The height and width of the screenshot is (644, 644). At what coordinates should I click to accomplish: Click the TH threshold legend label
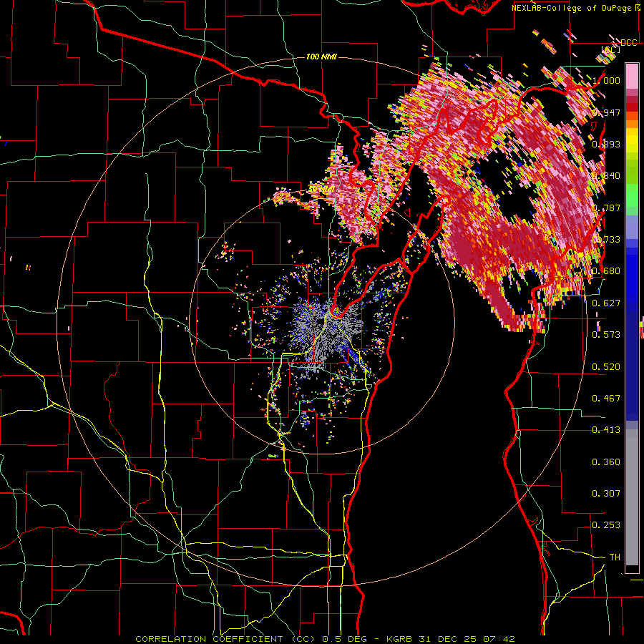coord(615,557)
